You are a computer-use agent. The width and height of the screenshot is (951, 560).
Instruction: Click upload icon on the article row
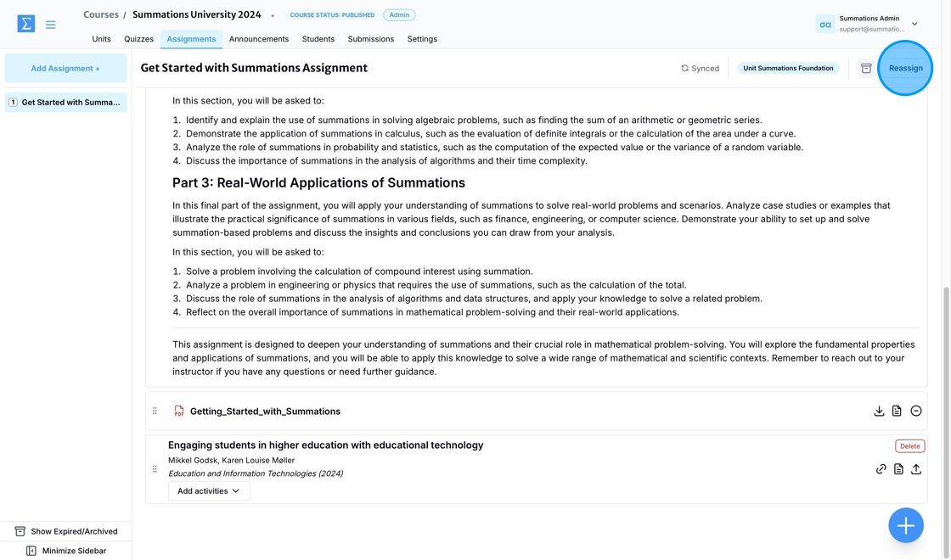[916, 469]
